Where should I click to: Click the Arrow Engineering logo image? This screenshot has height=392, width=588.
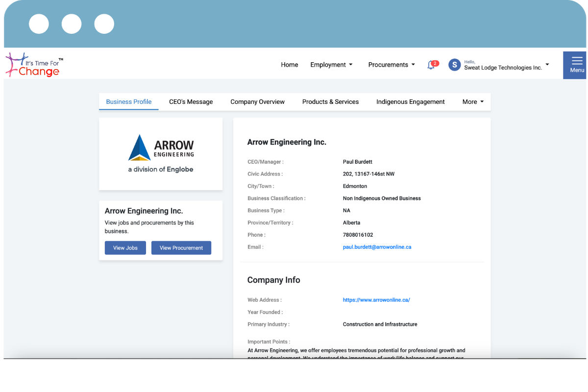click(x=161, y=153)
